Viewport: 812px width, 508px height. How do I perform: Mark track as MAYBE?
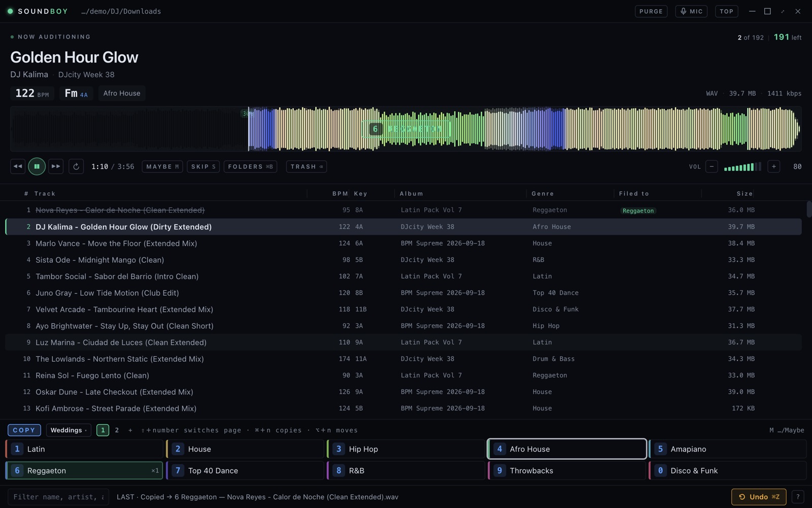[162, 167]
